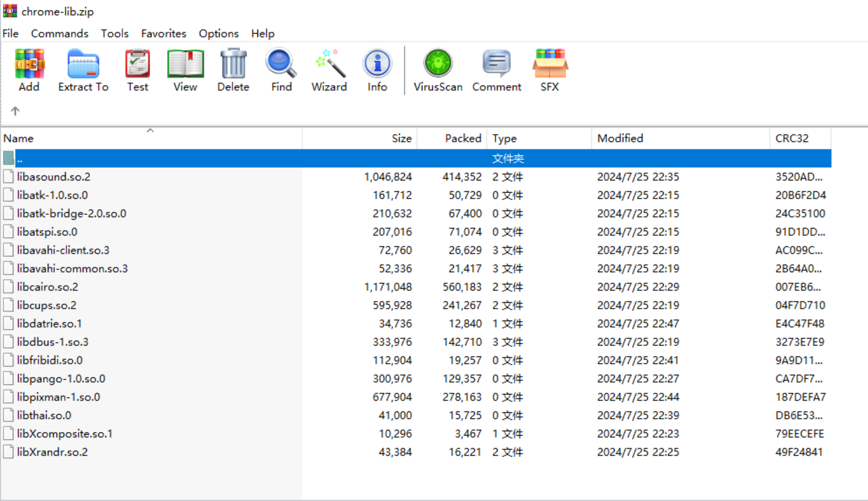This screenshot has width=868, height=501.
Task: Open the Find magnifier tool
Action: 281,70
